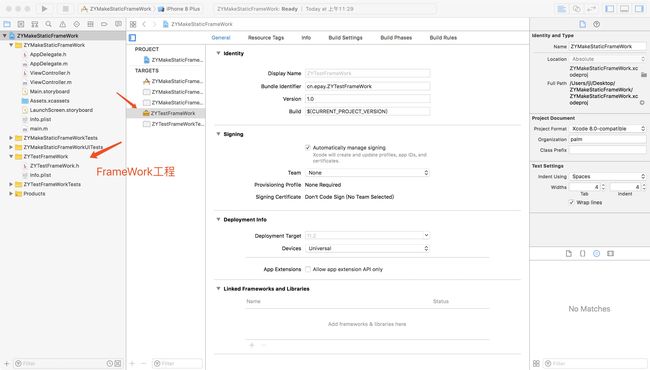The width and height of the screenshot is (650, 370).
Task: Switch to the Build Settings tab
Action: [x=346, y=38]
